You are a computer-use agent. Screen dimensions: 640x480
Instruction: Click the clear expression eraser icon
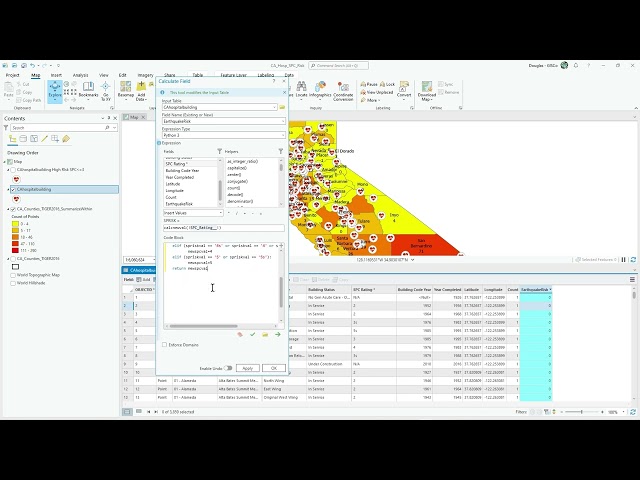(240, 334)
